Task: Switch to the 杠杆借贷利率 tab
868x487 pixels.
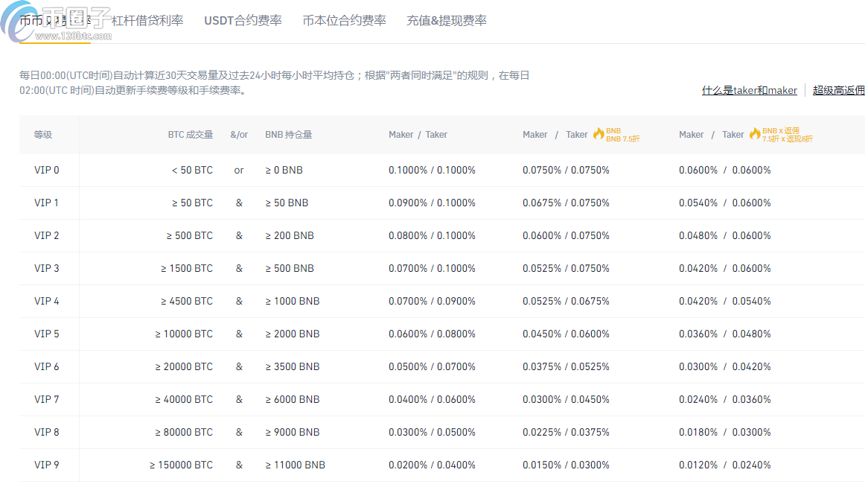Action: pyautogui.click(x=147, y=21)
